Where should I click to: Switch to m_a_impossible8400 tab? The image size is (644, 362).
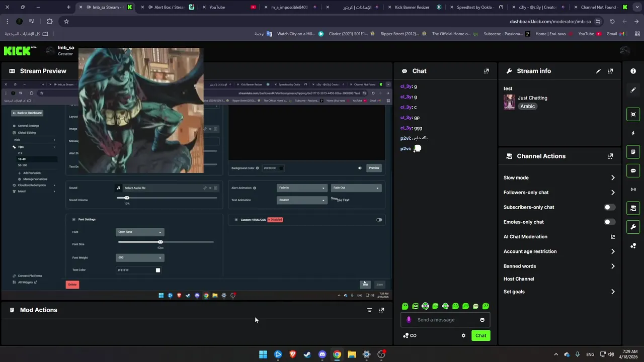tap(291, 8)
